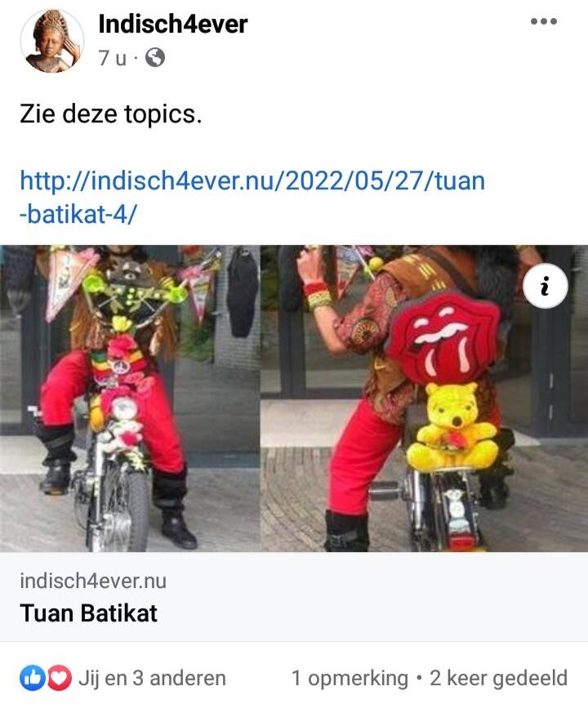Open the three-dot post options menu
Image resolution: width=588 pixels, height=708 pixels.
click(x=544, y=21)
